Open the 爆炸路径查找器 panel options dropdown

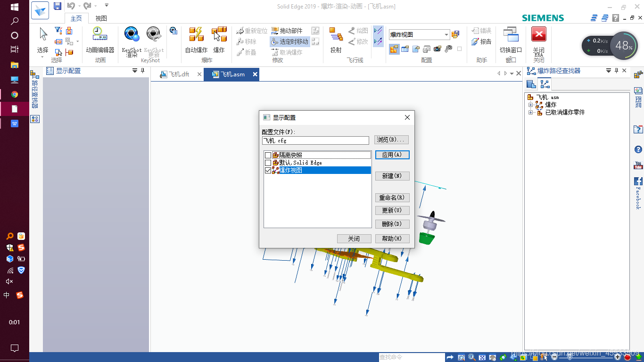pos(609,71)
